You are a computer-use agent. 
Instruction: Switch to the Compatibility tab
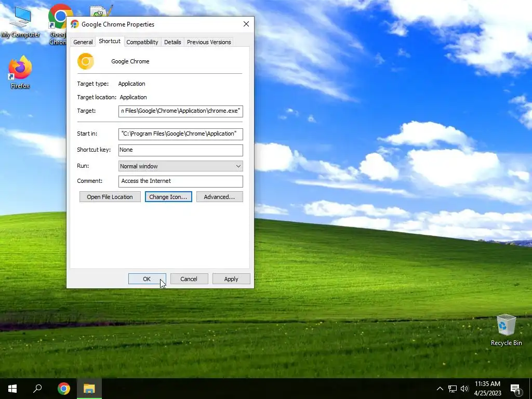pyautogui.click(x=142, y=42)
